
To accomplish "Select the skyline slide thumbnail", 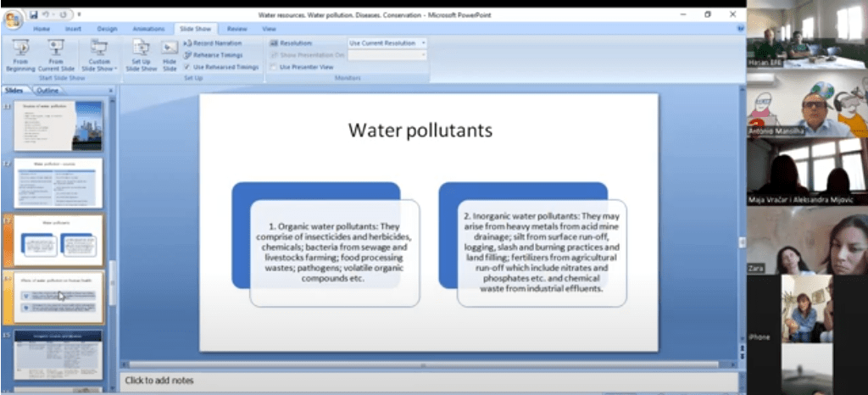I will click(x=58, y=125).
